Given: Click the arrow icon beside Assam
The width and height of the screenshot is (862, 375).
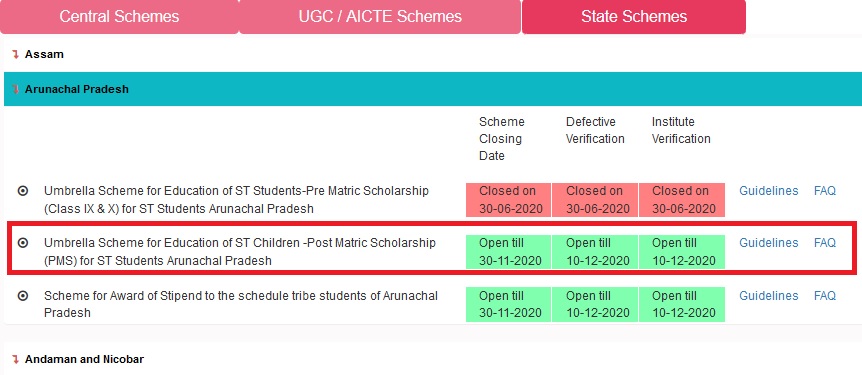Looking at the screenshot, I should click(x=15, y=54).
